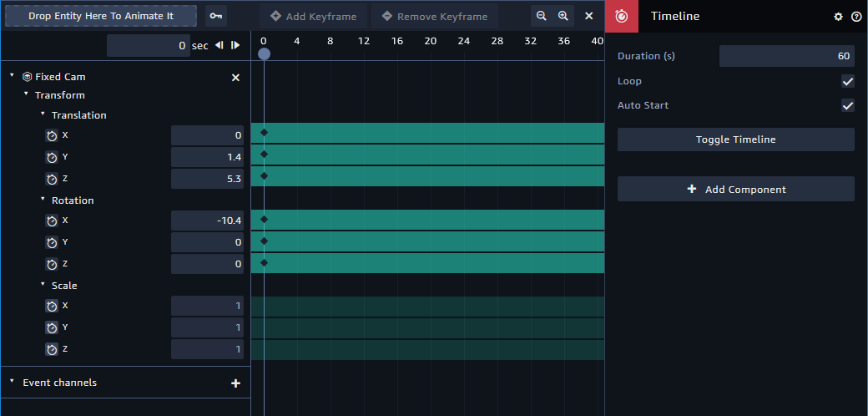Toggle the stopwatch for Scale Y
868x416 pixels.
[52, 328]
